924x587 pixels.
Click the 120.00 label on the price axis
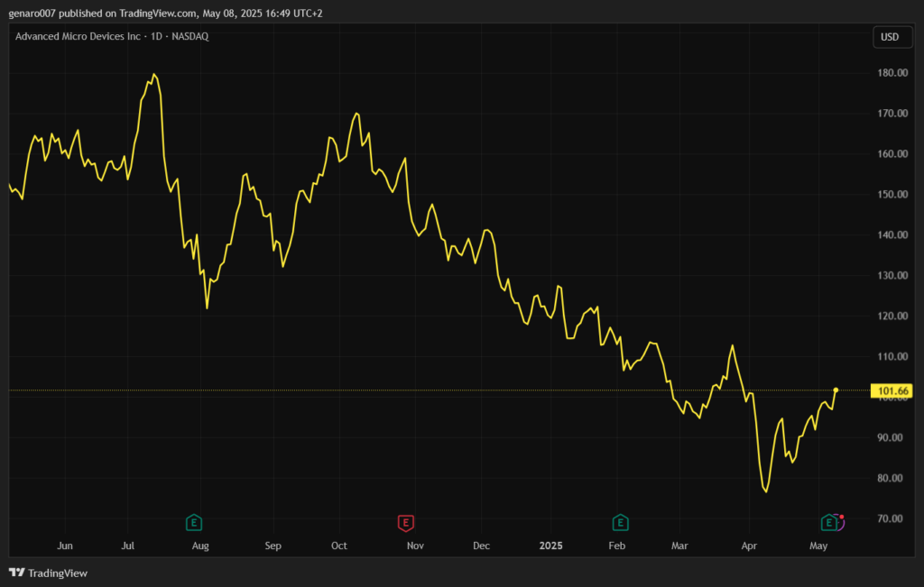point(892,316)
